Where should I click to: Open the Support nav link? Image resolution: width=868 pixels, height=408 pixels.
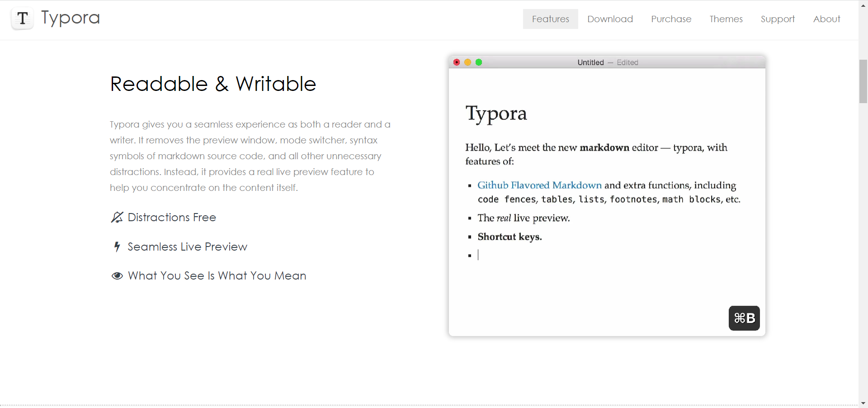[778, 19]
